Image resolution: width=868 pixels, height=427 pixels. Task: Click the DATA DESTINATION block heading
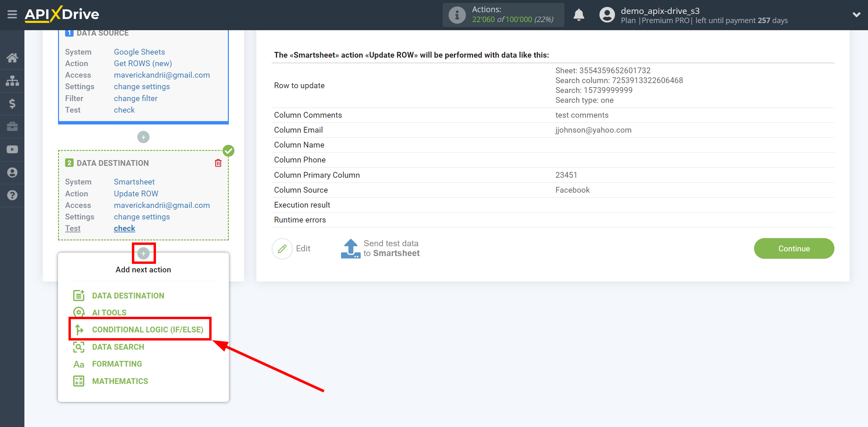pyautogui.click(x=113, y=163)
